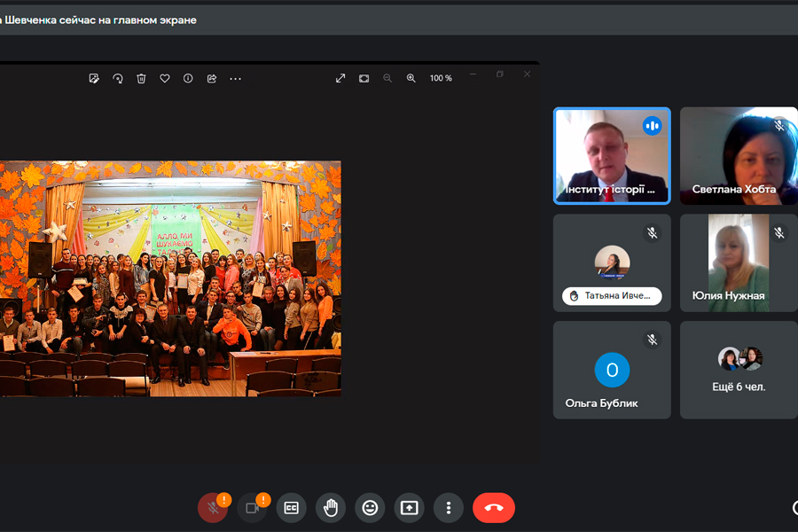Click the share icon in photo viewer toolbar
The image size is (798, 532).
(212, 78)
